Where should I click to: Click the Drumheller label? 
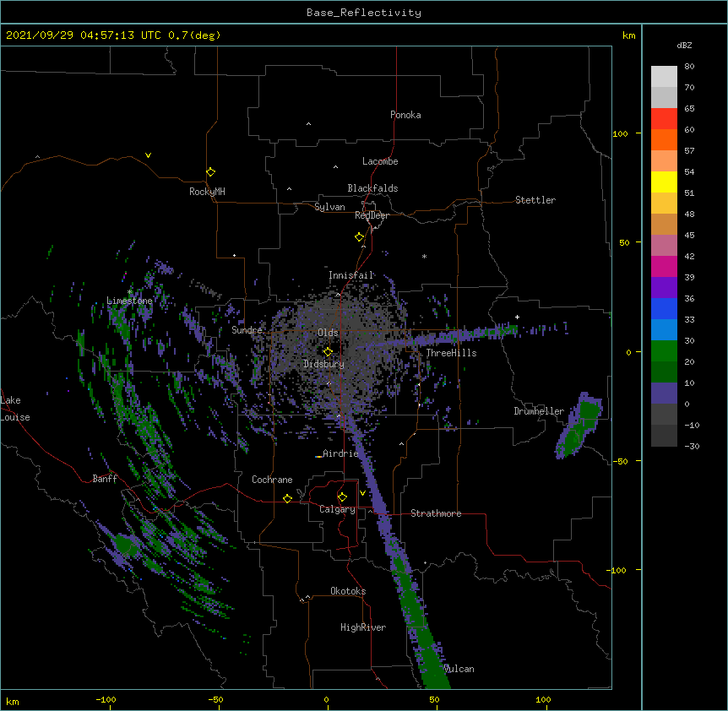tap(539, 411)
